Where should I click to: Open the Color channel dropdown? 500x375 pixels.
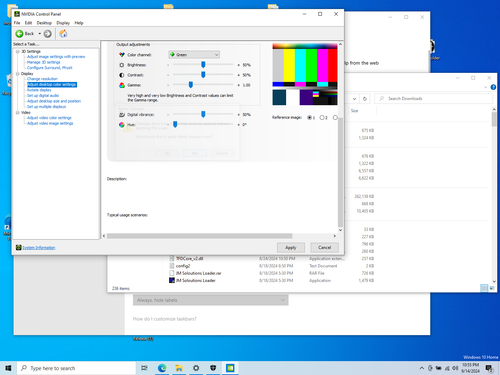tap(194, 55)
